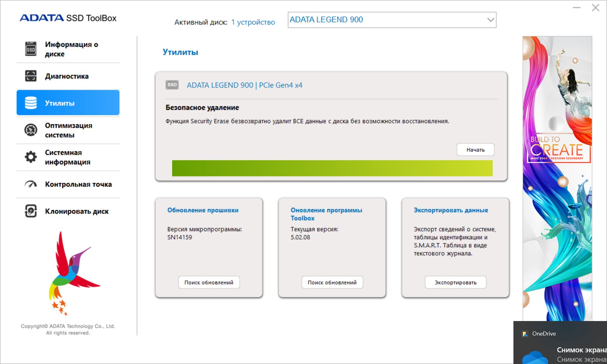
Task: Open the Build to Create advertisement banner
Action: click(557, 179)
